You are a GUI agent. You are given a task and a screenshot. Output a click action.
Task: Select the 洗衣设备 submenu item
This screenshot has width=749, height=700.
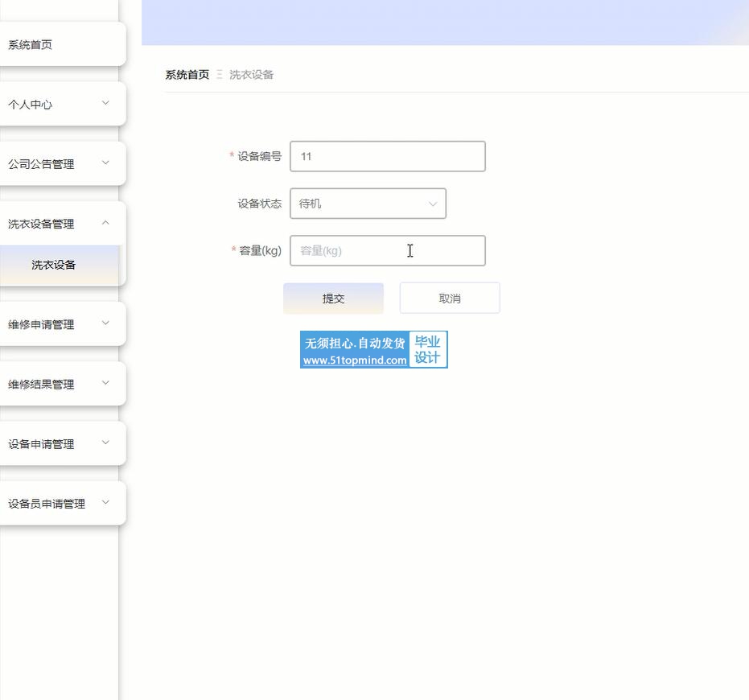[54, 265]
